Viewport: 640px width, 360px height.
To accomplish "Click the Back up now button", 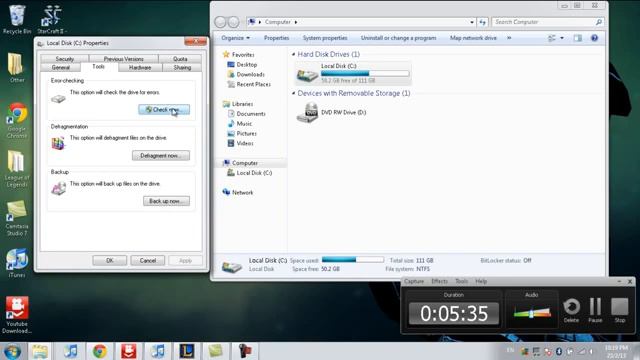I will (166, 201).
